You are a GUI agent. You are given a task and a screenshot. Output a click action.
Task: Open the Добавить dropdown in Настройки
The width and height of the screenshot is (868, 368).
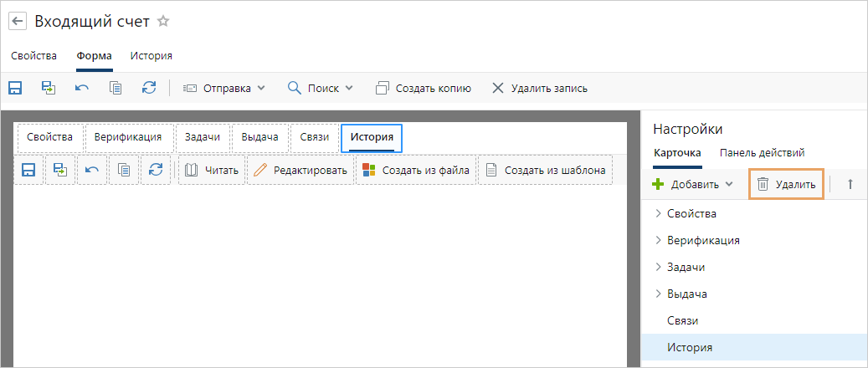coord(693,184)
